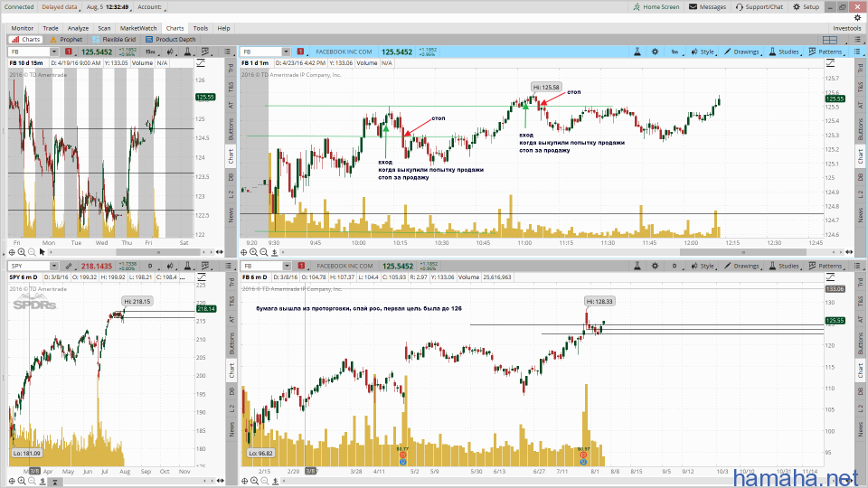868x488 pixels.
Task: Open the 1m timeframe menu in the top-right chart
Action: [675, 52]
